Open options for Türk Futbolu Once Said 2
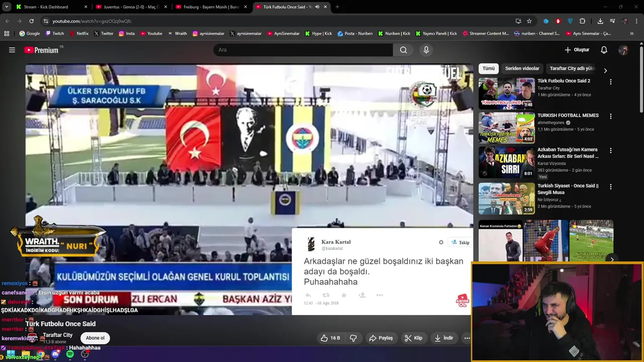 pyautogui.click(x=611, y=81)
